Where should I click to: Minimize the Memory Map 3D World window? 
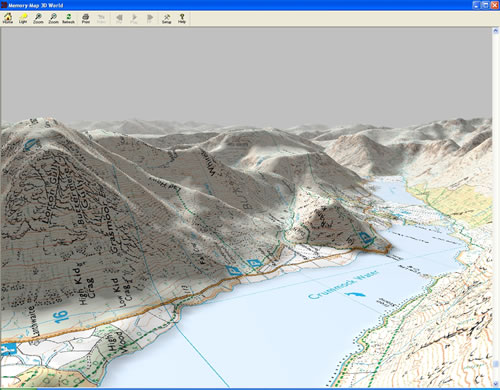pos(476,5)
